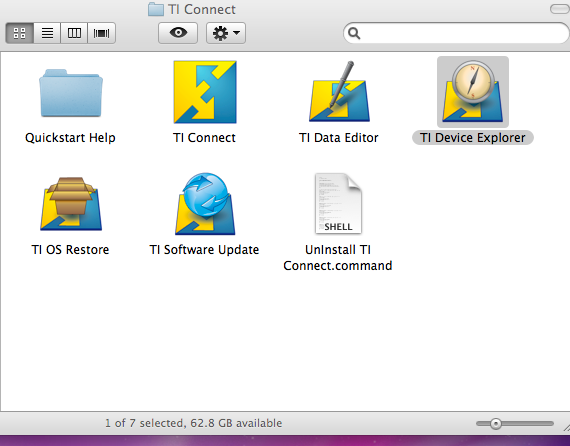Click the TI Connect folder title icon

point(156,9)
